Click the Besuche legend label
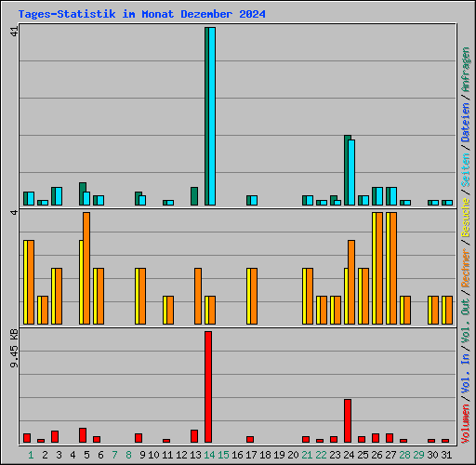The width and height of the screenshot is (476, 465). click(x=466, y=218)
